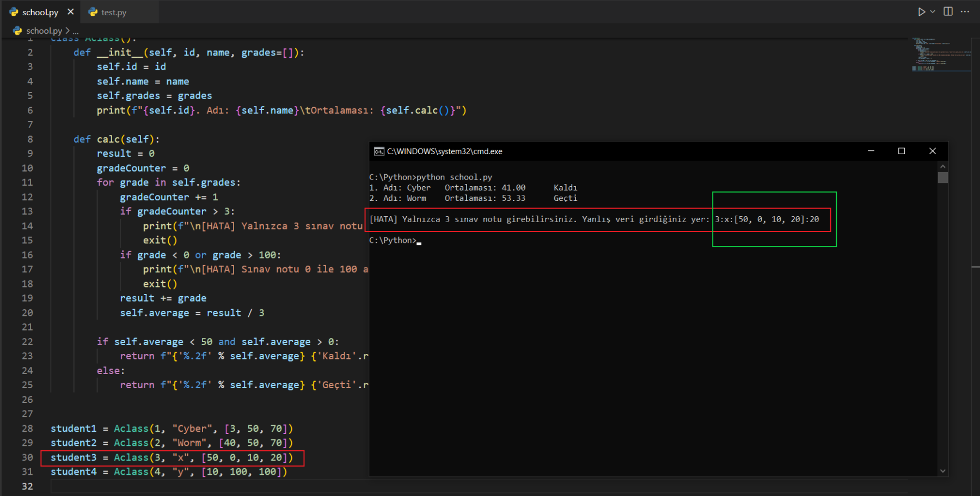Expand the breadcrumb ellipsis after school.py
Image resolution: width=980 pixels, height=496 pixels.
click(76, 32)
